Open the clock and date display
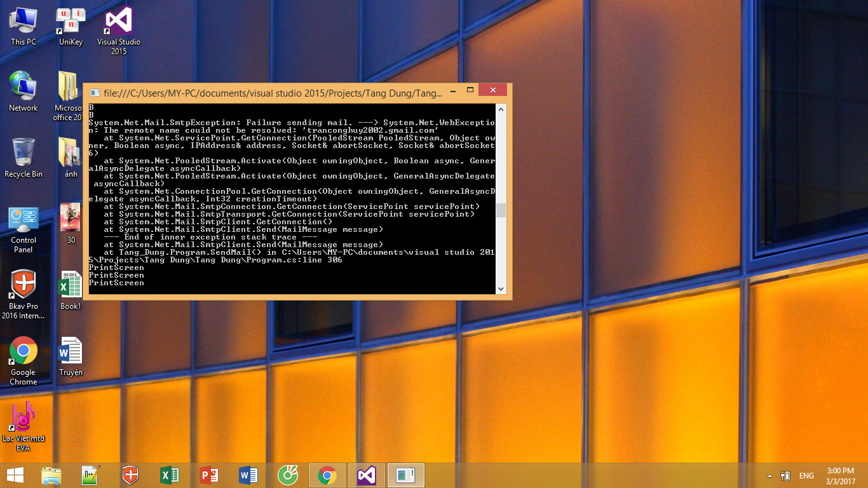This screenshot has width=868, height=488. (x=841, y=475)
